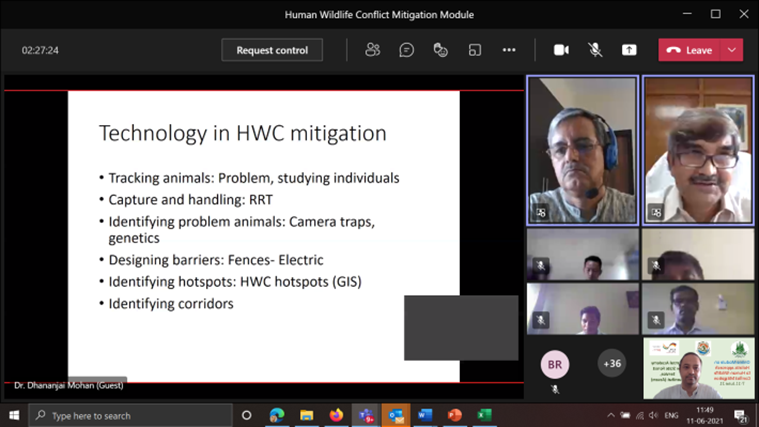Screen dimensions: 759x427
Task: Open PowerPoint from the taskbar
Action: coord(455,415)
